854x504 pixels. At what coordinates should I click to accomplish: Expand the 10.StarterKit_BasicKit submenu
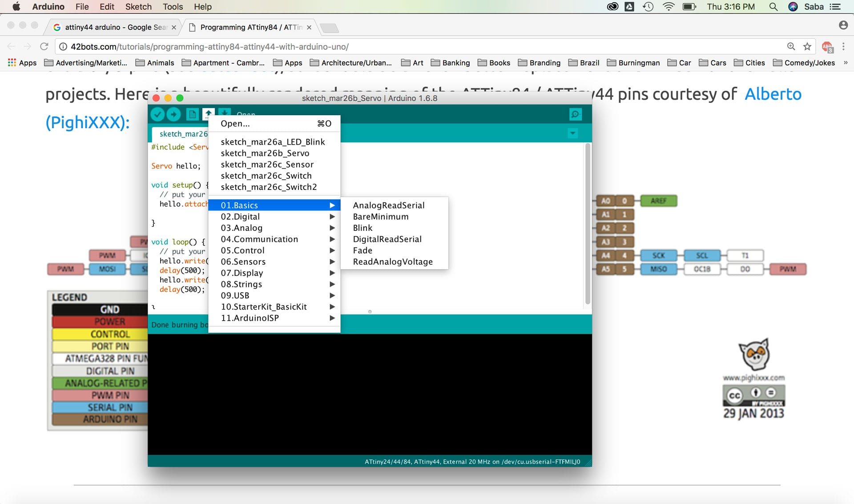coord(274,307)
